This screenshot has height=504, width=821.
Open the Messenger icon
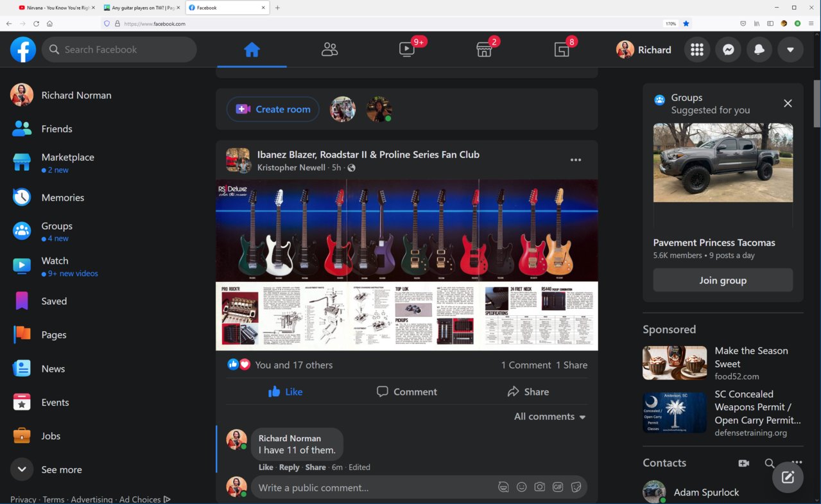coord(728,49)
